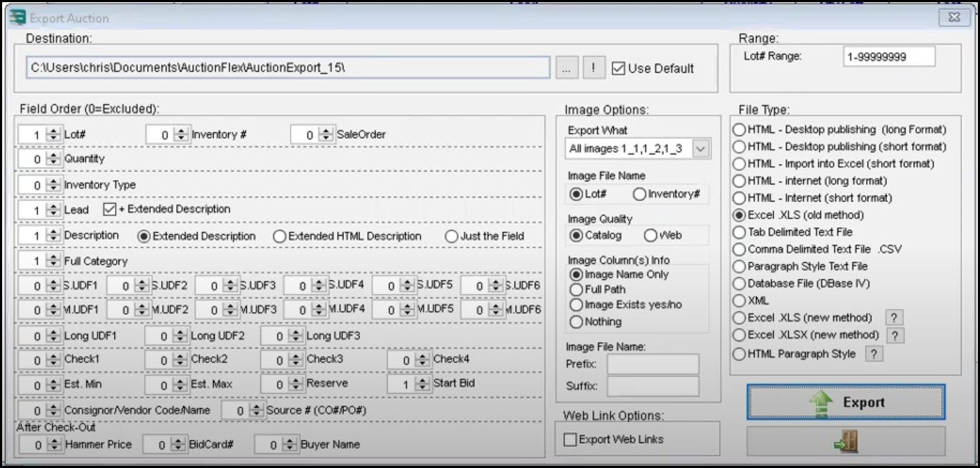
Task: Choose Paragraph Style Text File type
Action: (x=740, y=266)
